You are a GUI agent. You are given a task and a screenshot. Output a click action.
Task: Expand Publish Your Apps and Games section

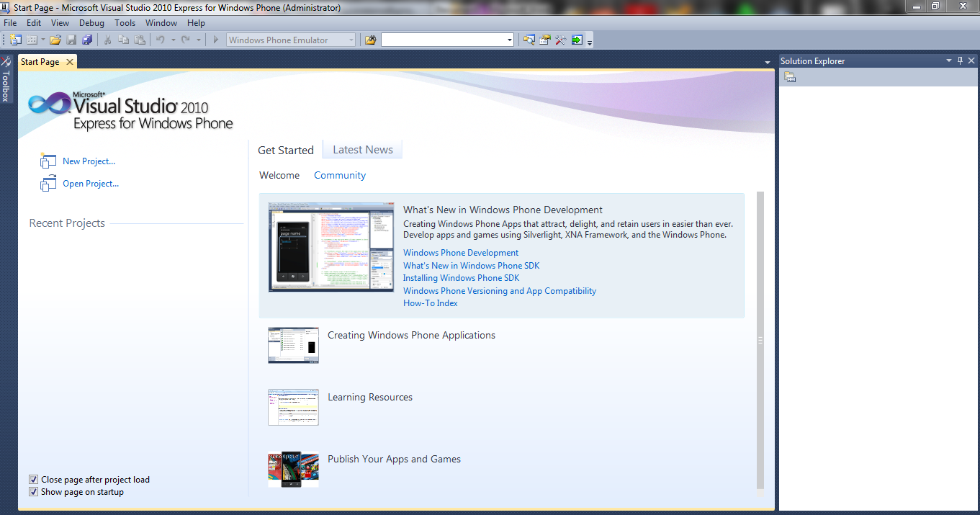point(394,459)
